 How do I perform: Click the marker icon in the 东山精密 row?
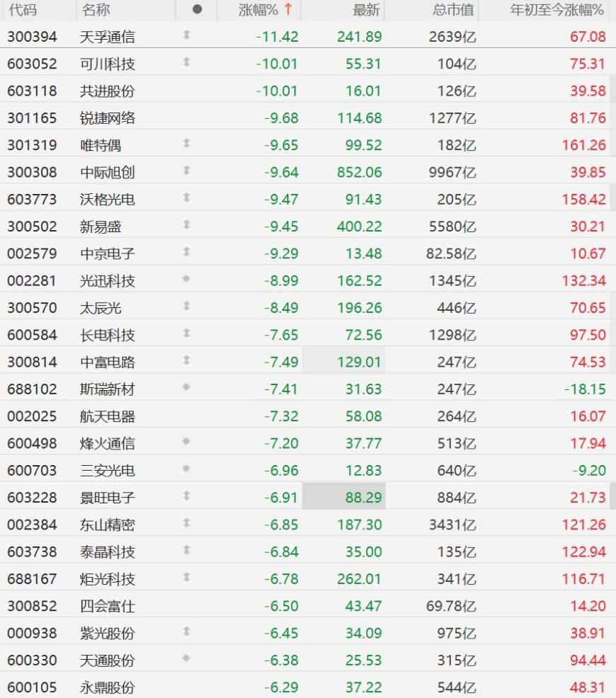click(x=186, y=523)
